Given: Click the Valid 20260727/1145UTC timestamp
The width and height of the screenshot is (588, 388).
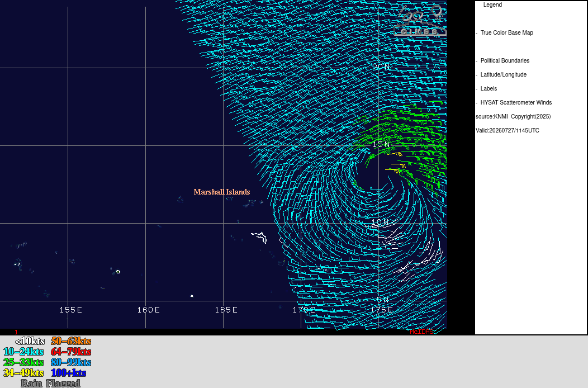Looking at the screenshot, I should click(x=508, y=131).
